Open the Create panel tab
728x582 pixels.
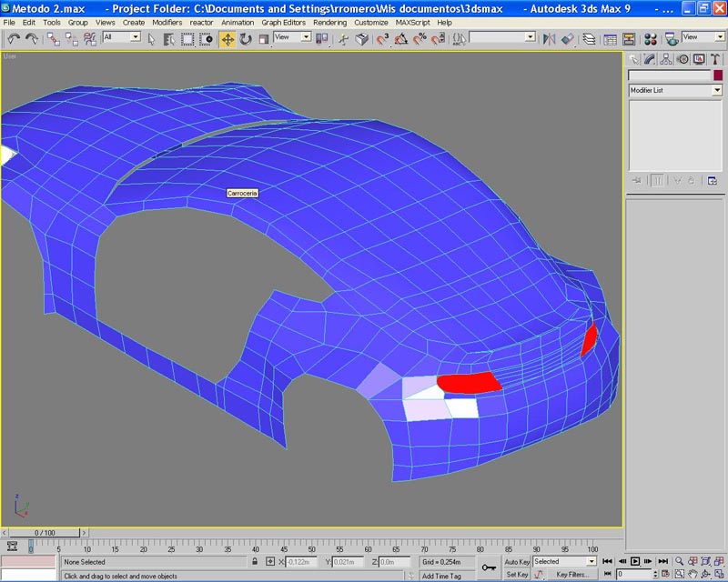click(x=634, y=59)
